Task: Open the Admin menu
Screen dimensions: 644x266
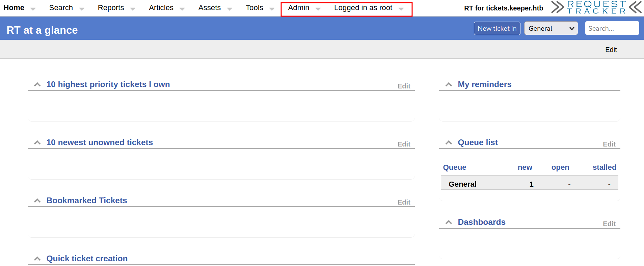Action: pos(298,8)
